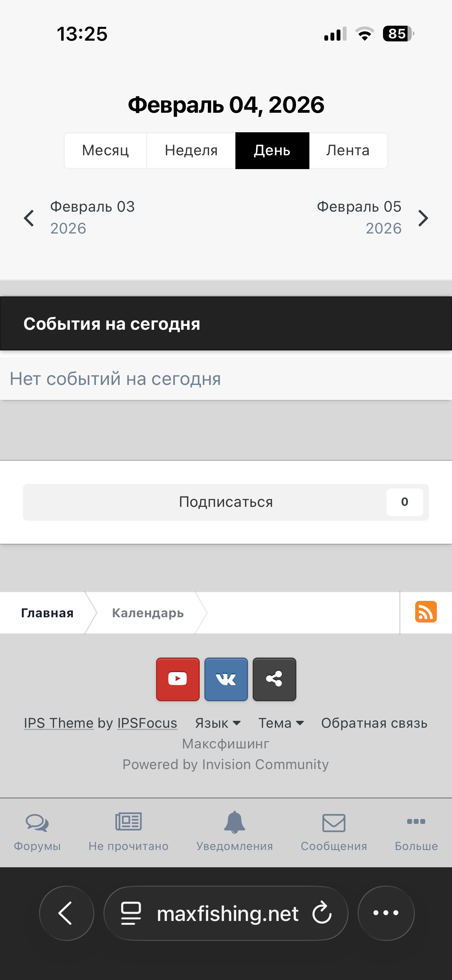Tap the dark share icon button

pyautogui.click(x=274, y=679)
